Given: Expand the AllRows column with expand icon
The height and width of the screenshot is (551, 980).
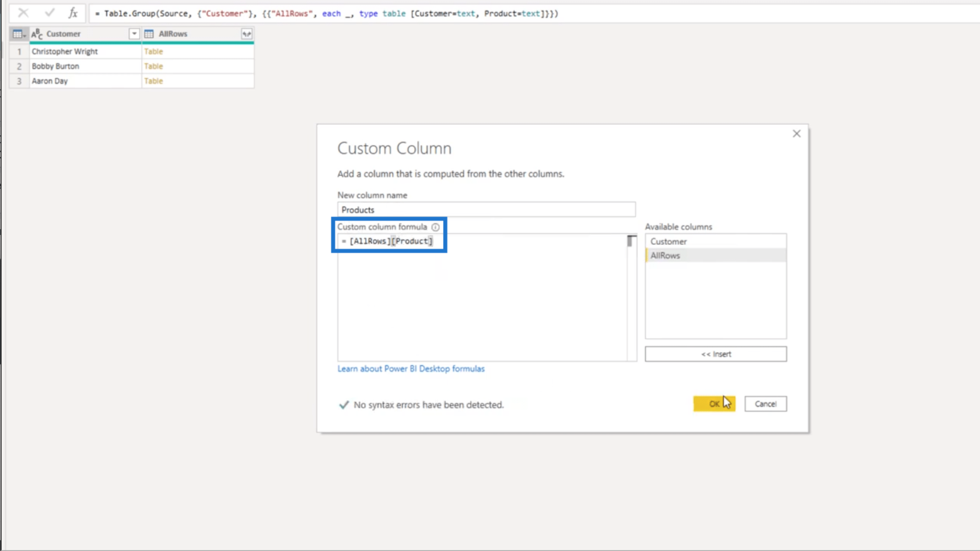Looking at the screenshot, I should (x=247, y=34).
